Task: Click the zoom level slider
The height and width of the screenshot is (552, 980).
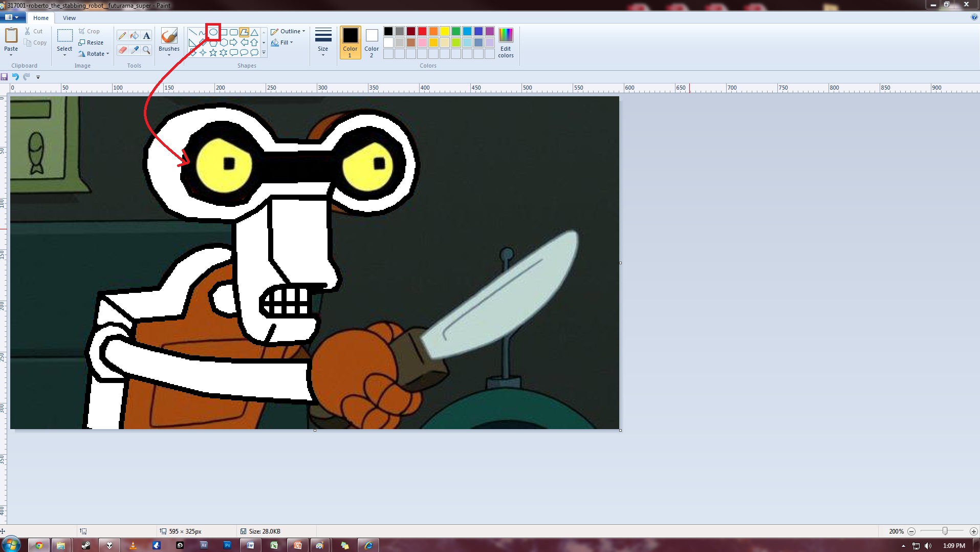Action: click(945, 532)
